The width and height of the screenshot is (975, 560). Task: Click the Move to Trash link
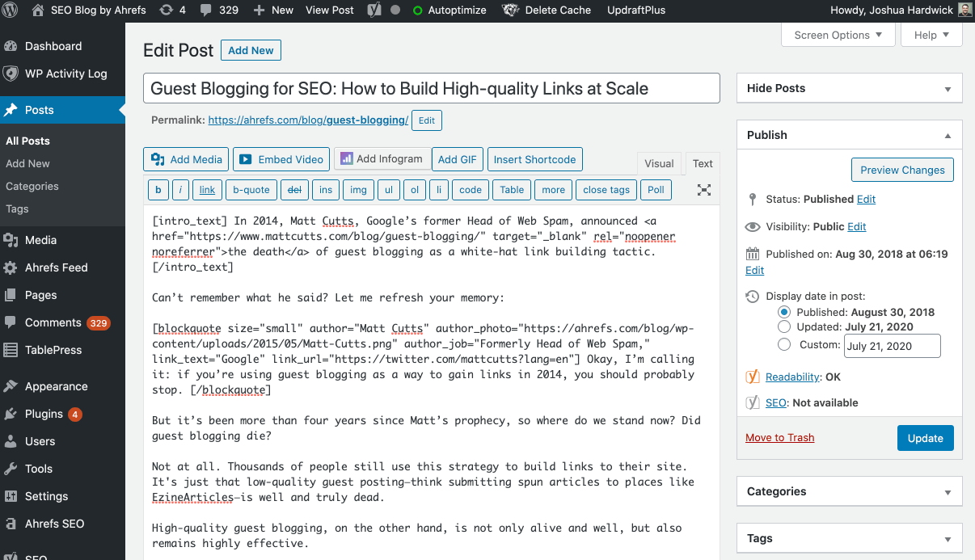pyautogui.click(x=779, y=437)
